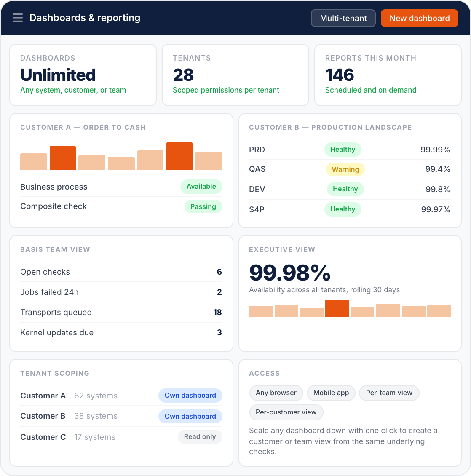Click the Customer B — Production Landscape heading
The width and height of the screenshot is (471, 476).
tap(330, 127)
